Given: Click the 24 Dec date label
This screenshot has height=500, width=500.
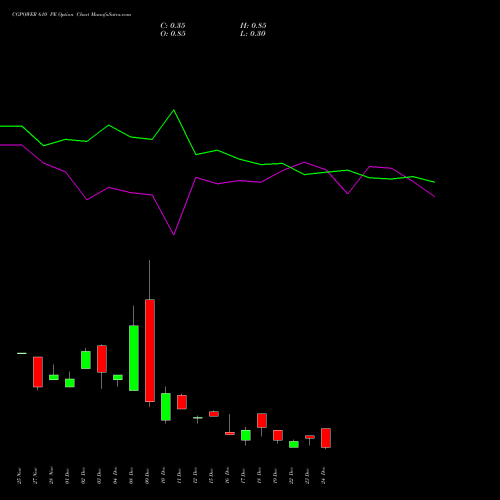Looking at the screenshot, I should coord(323,476).
